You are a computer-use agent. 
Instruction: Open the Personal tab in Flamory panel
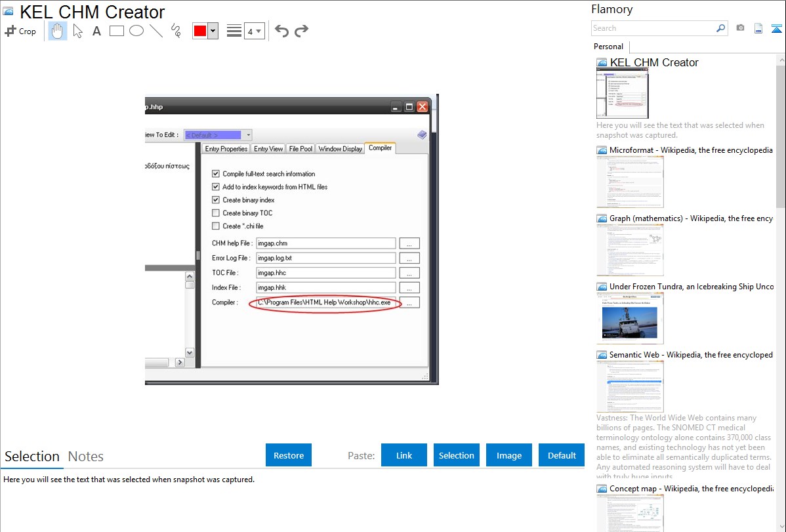(608, 47)
